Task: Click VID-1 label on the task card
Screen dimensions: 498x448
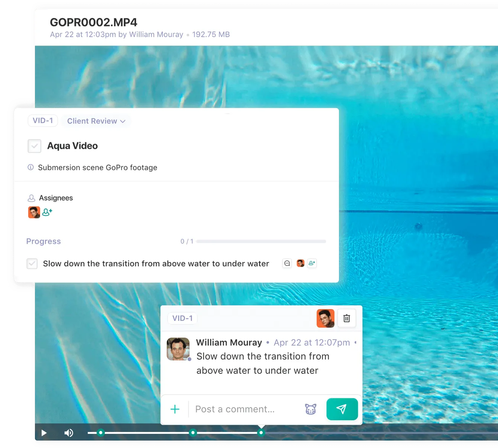Action: tap(42, 120)
